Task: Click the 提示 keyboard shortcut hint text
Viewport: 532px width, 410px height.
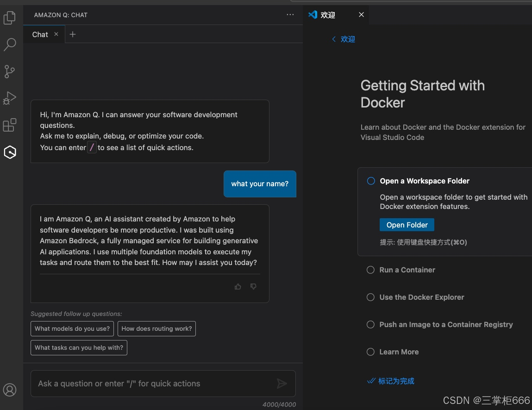Action: click(424, 242)
